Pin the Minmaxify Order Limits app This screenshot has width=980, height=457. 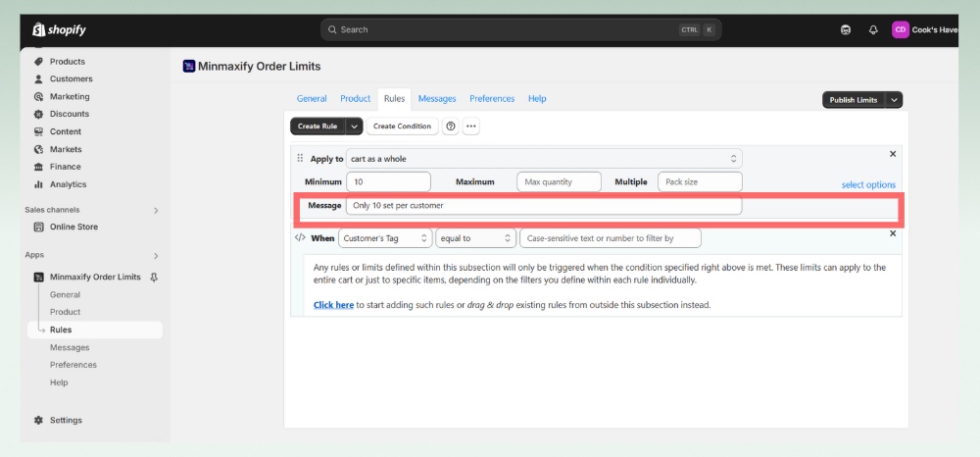pyautogui.click(x=154, y=277)
